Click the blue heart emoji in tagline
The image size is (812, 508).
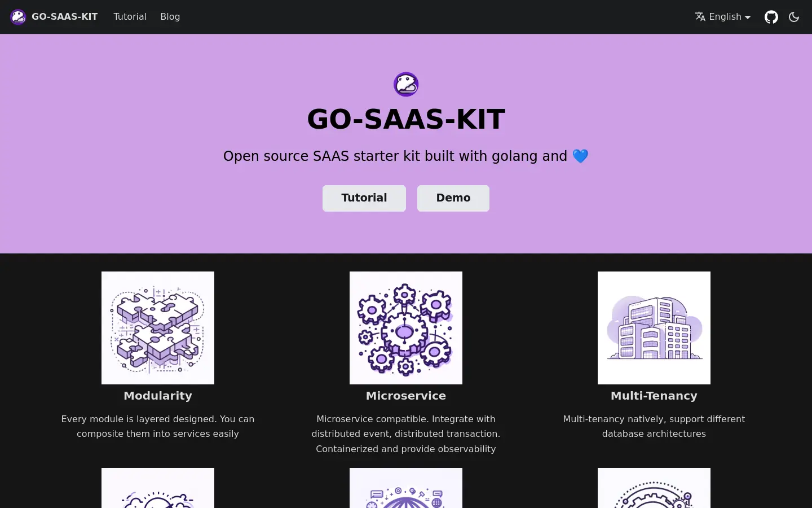580,156
